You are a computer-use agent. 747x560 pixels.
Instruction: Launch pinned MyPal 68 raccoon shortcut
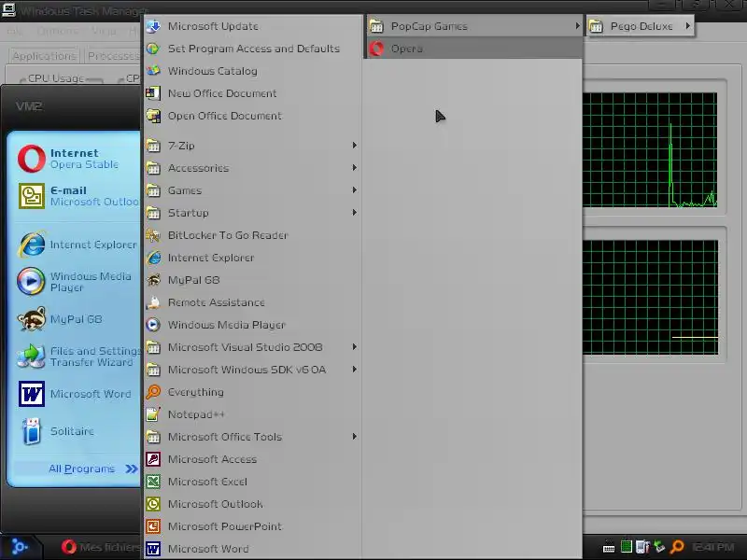(77, 319)
